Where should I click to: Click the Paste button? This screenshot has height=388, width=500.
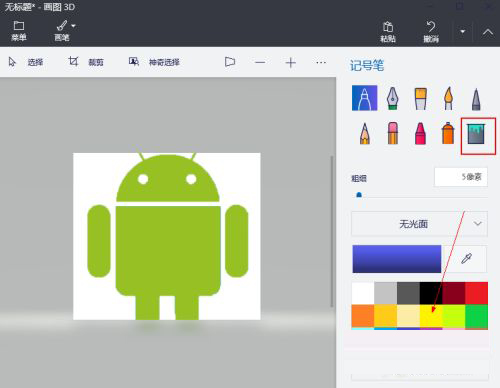388,32
